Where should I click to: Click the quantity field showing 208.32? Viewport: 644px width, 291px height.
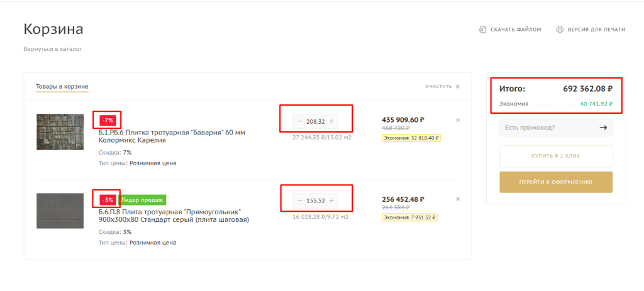(x=316, y=121)
